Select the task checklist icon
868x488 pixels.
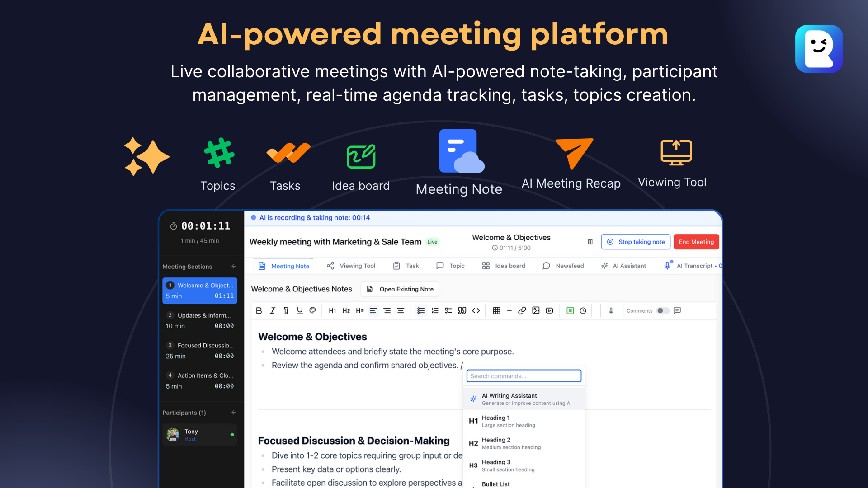(448, 310)
